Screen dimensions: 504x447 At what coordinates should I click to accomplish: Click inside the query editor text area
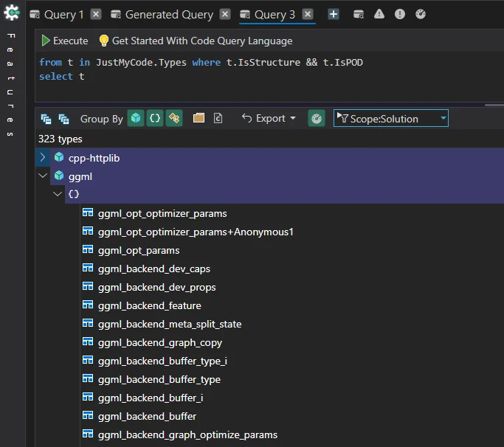coord(269,77)
